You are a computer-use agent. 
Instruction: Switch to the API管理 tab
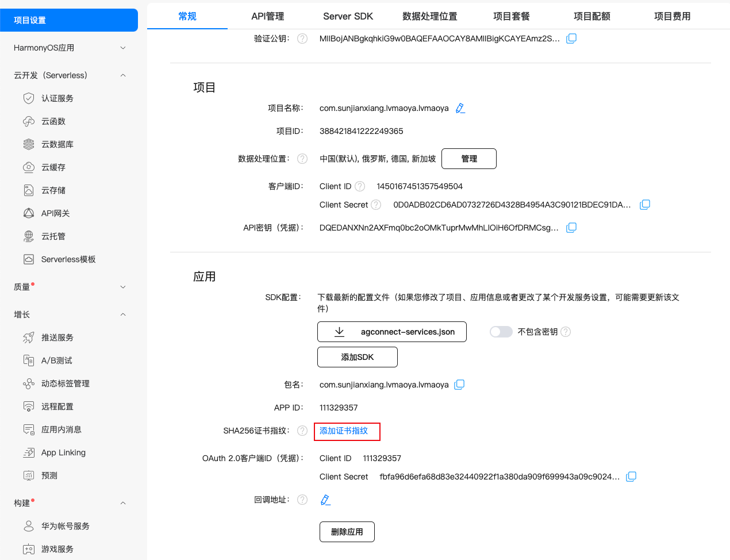coord(268,16)
